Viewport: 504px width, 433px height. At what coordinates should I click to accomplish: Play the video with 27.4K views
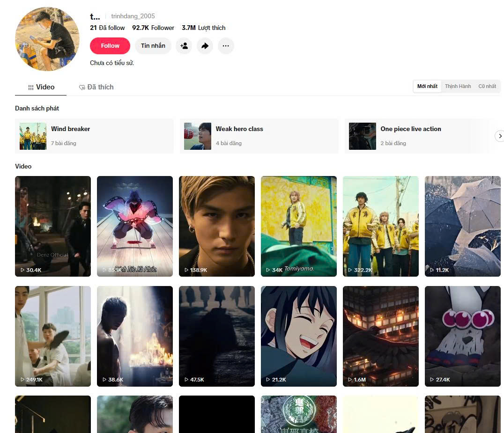tap(463, 336)
